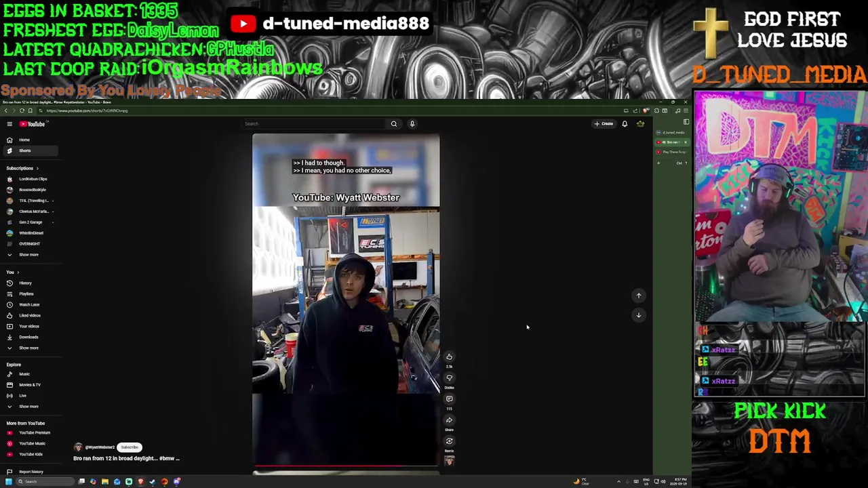
Task: Close the Bro ran vertical tab
Action: (685, 142)
